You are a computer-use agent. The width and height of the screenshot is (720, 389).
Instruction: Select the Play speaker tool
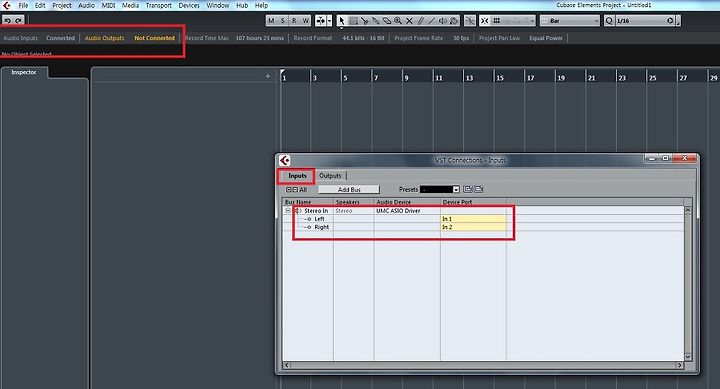point(443,21)
